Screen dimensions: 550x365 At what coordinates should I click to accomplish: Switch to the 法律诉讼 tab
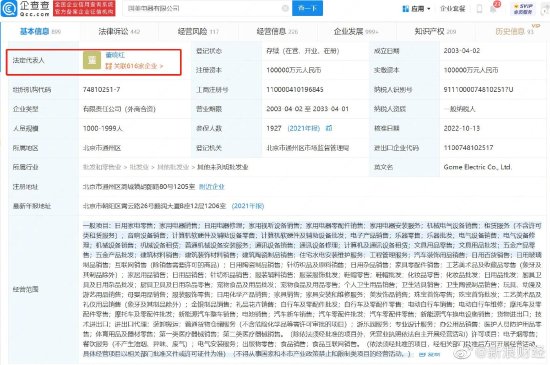tap(119, 32)
